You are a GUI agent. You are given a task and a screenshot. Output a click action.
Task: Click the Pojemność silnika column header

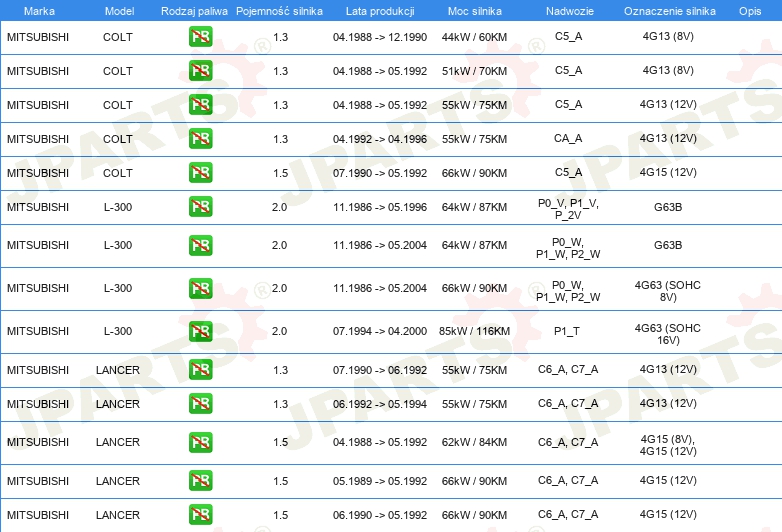click(279, 11)
